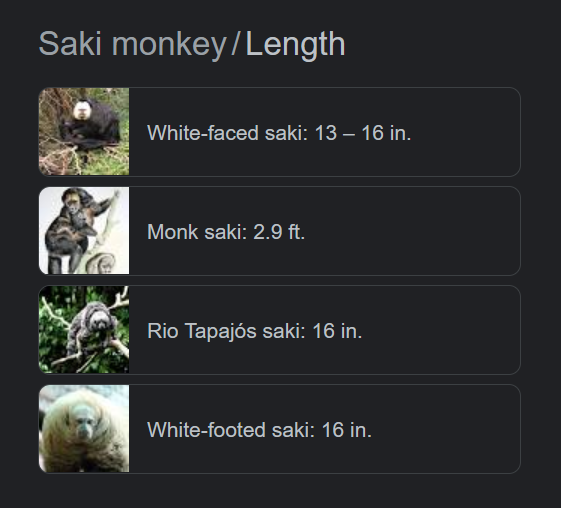This screenshot has width=561, height=508.
Task: Click the white face of the monkey in the first thumbnail
Action: pyautogui.click(x=81, y=110)
